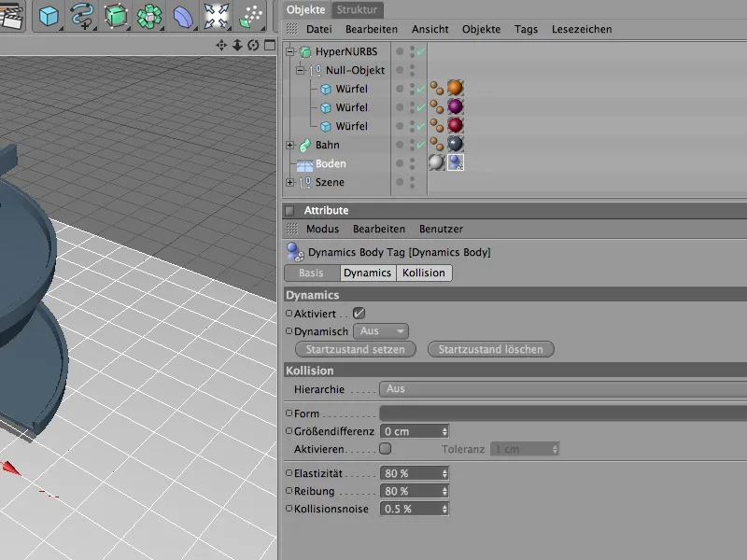Screen dimensions: 747x560
Task: Expand the Szene object in the object manager
Action: tap(289, 182)
